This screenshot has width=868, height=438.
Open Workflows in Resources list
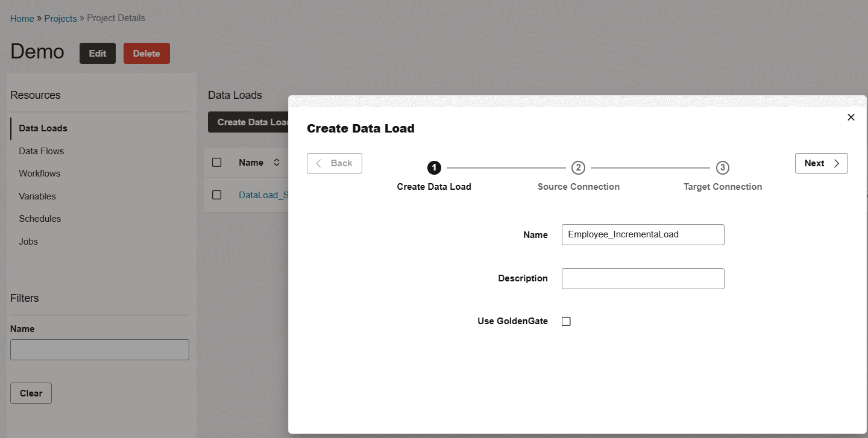coord(40,174)
